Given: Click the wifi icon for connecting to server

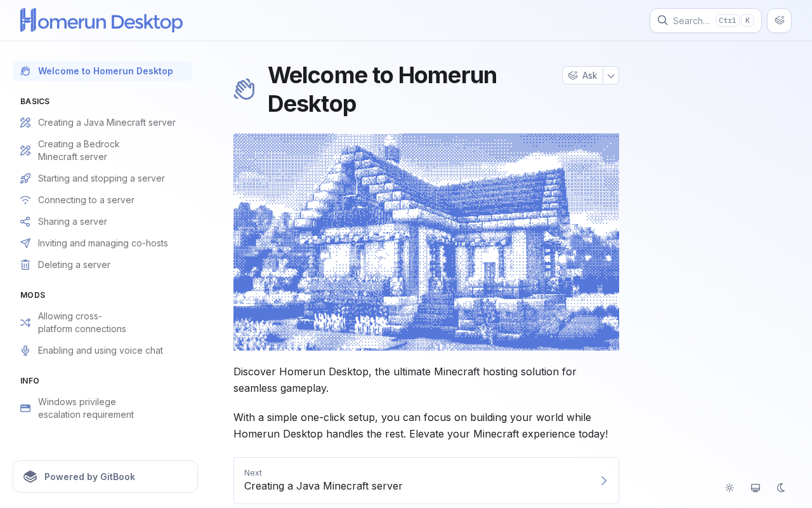Looking at the screenshot, I should click(25, 200).
